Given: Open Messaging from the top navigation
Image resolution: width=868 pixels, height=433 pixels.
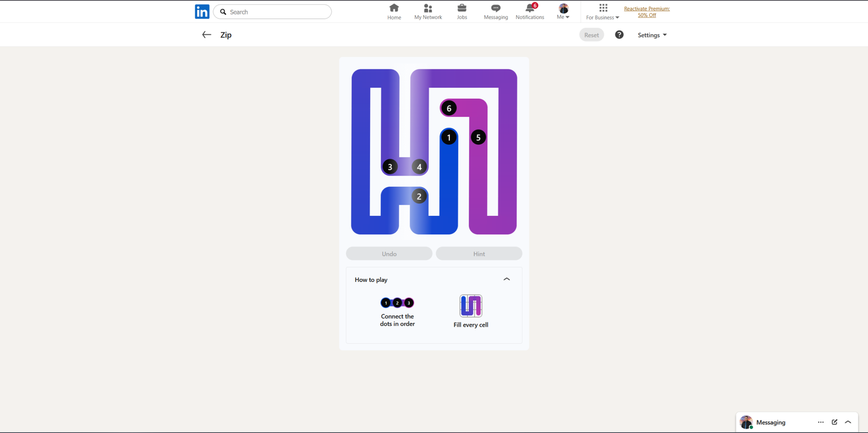Looking at the screenshot, I should 495,11.
